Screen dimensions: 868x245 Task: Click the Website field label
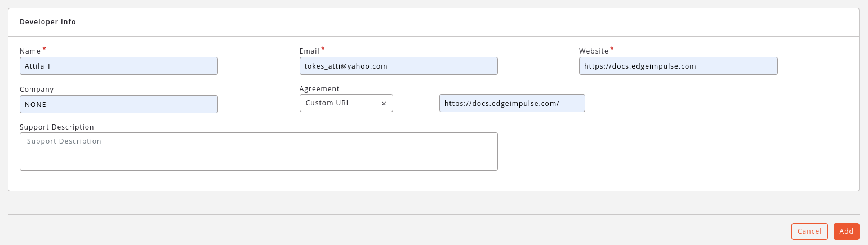tap(594, 51)
